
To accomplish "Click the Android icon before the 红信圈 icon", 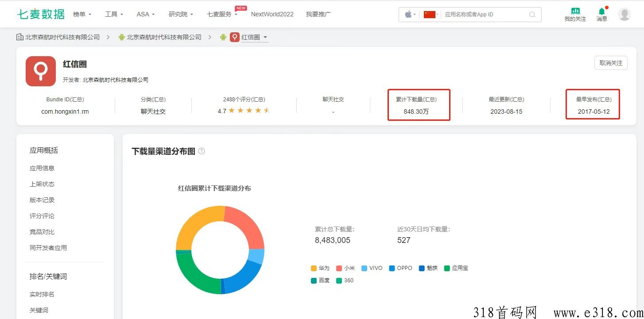I will [223, 37].
